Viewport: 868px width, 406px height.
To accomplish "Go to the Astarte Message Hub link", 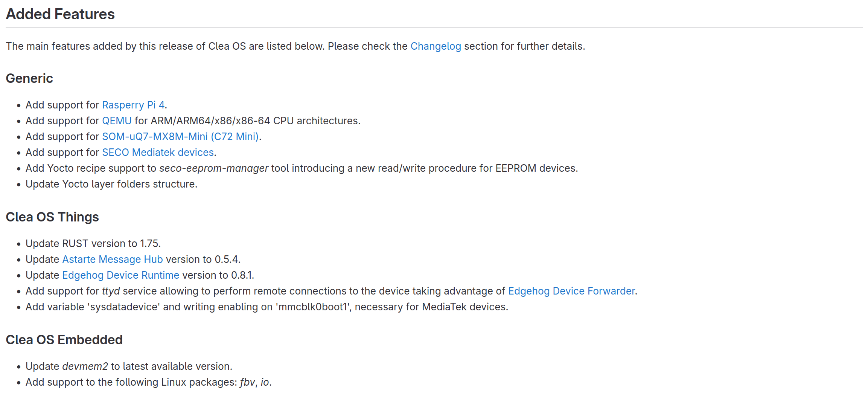I will click(113, 259).
